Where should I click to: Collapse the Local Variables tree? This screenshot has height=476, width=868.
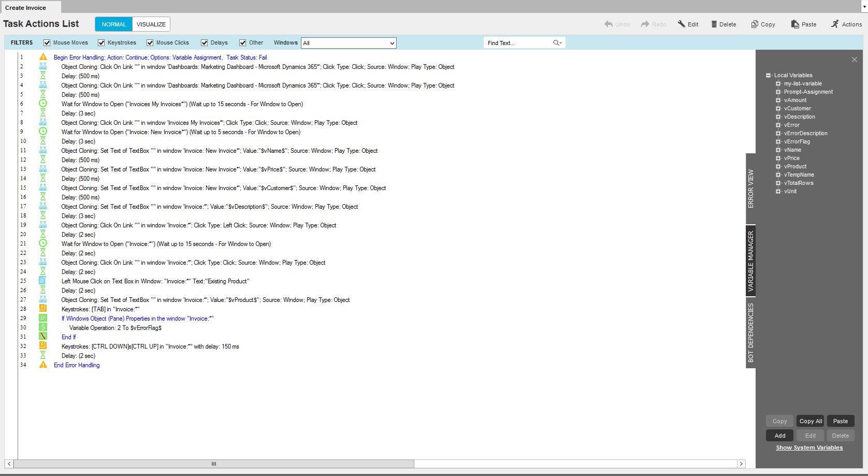tap(769, 76)
